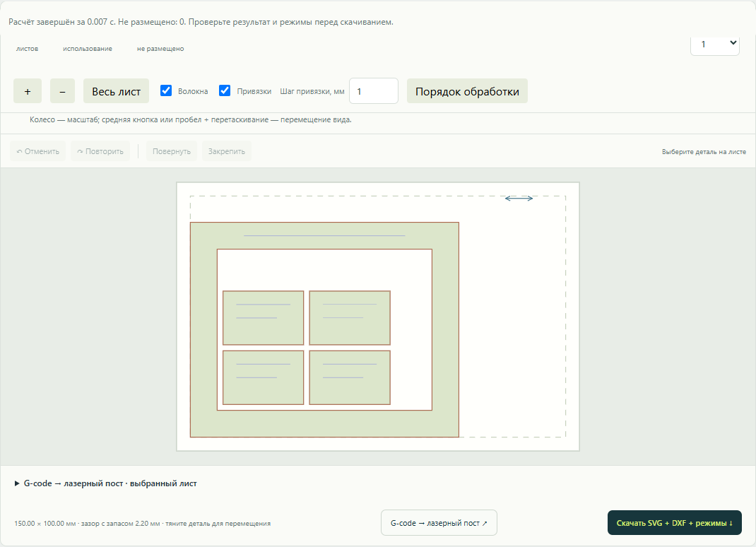Screen dimensions: 756x547
Task: Click the 'листов' stat label
Action: click(27, 49)
